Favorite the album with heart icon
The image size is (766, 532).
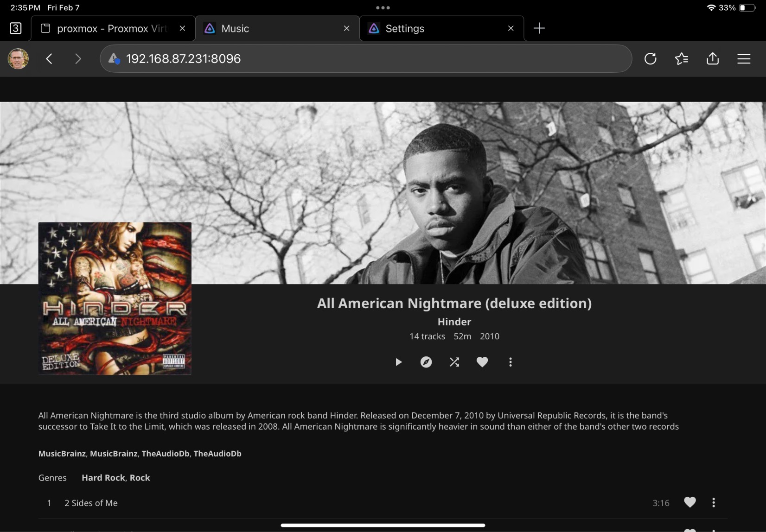[x=482, y=362]
